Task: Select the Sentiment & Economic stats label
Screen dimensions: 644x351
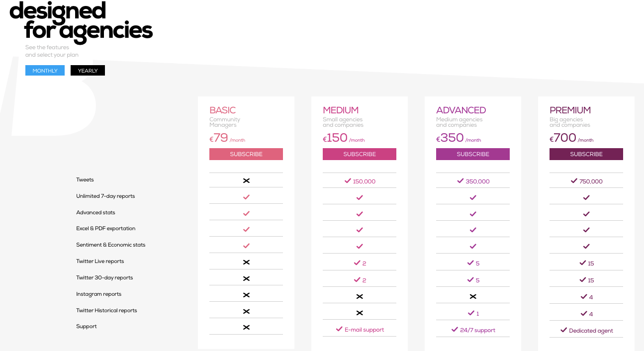Action: tap(111, 245)
